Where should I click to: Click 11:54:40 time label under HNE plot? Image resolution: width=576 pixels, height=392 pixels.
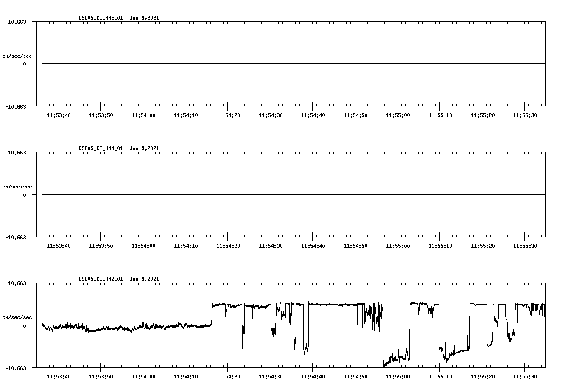point(313,115)
